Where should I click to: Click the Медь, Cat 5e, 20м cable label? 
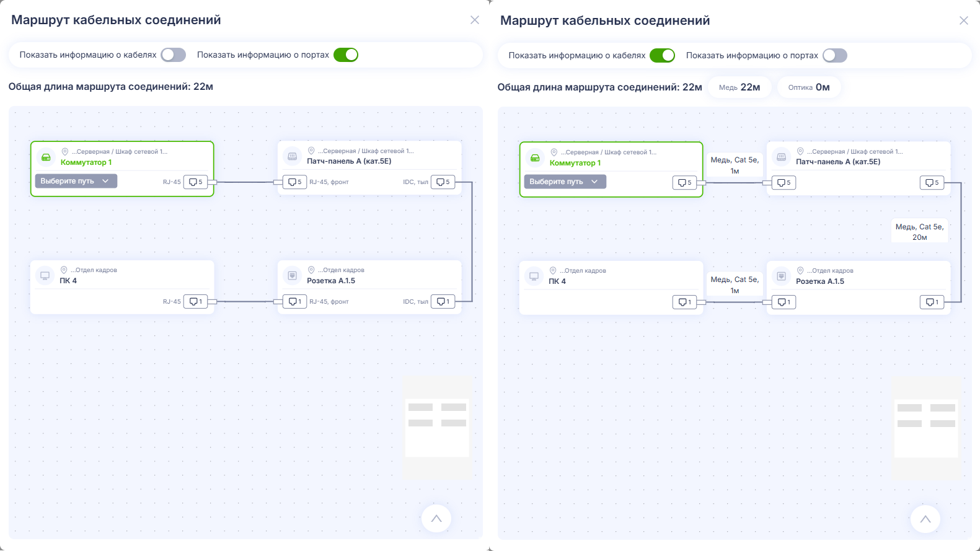click(x=920, y=232)
